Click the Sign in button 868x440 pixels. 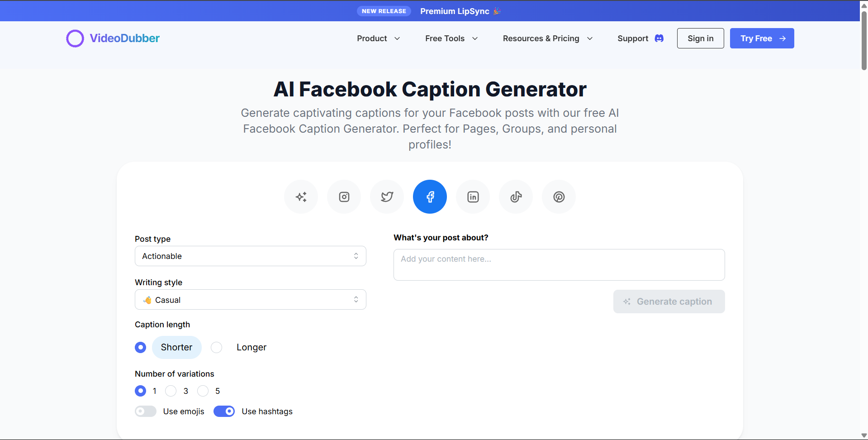coord(701,38)
